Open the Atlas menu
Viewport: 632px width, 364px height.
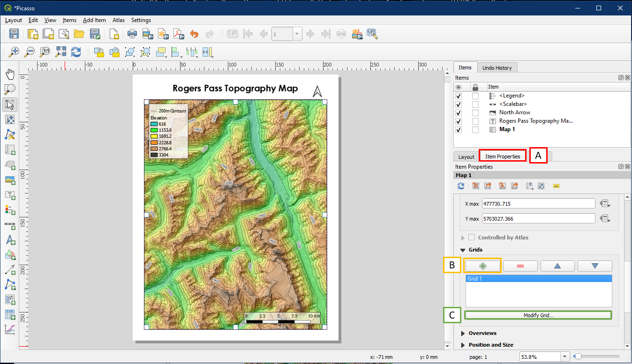tap(118, 20)
